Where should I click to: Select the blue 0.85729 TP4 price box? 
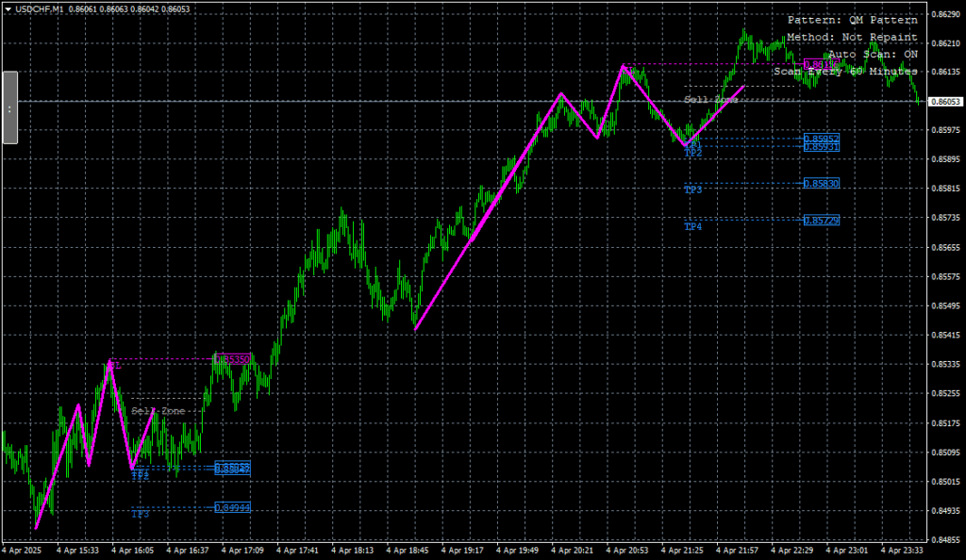(x=821, y=220)
